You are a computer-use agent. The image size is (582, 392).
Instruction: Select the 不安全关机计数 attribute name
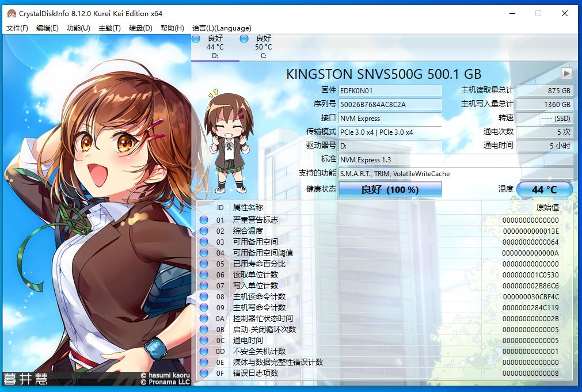259,351
